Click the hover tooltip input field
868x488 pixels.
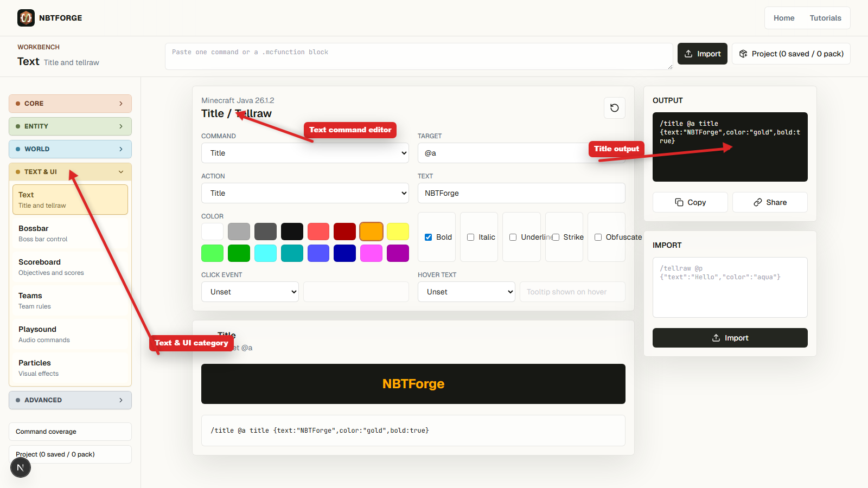click(572, 292)
